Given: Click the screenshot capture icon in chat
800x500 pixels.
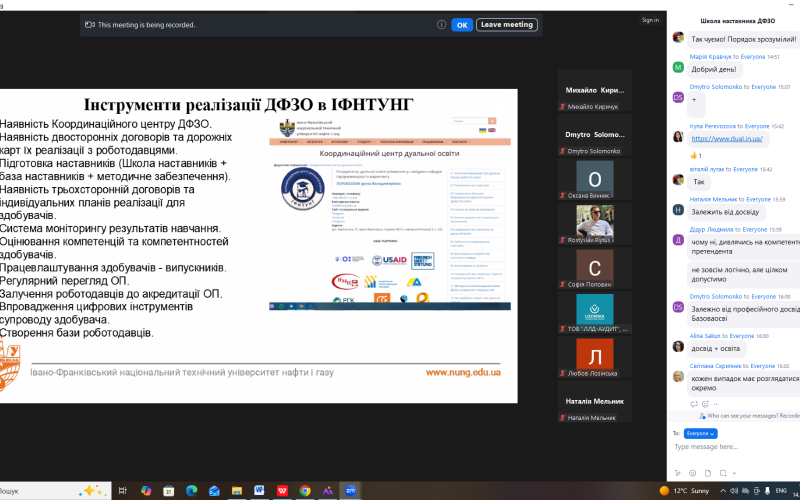Looking at the screenshot, I should (723, 473).
